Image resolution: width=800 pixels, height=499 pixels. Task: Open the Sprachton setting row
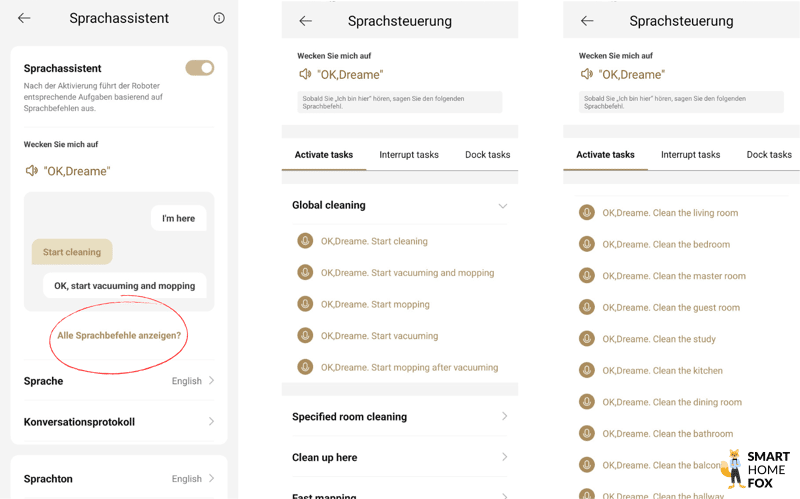119,479
